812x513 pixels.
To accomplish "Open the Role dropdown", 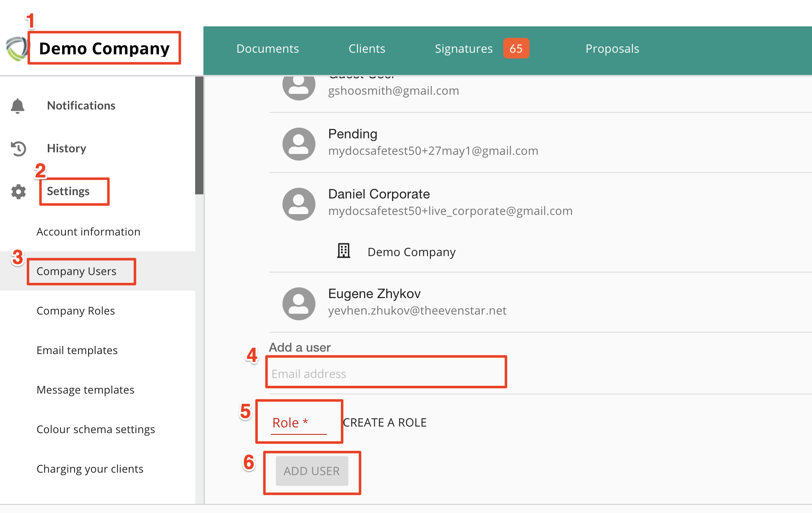I will 299,423.
